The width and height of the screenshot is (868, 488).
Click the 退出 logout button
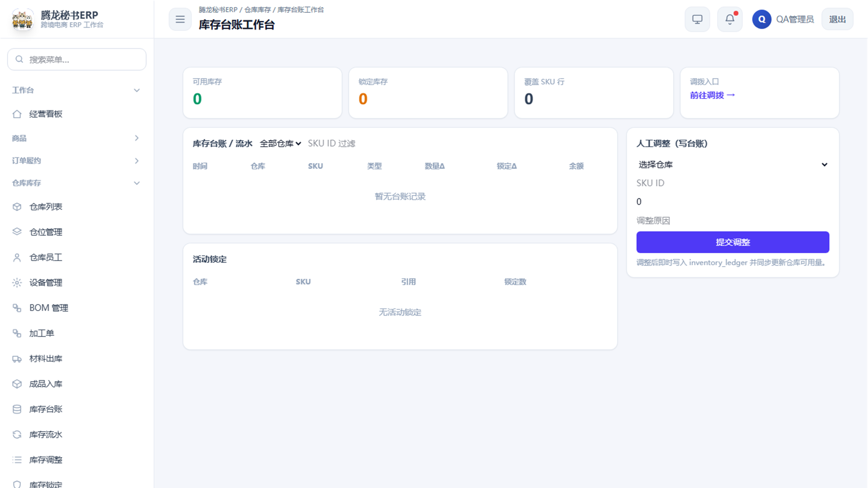tap(837, 19)
